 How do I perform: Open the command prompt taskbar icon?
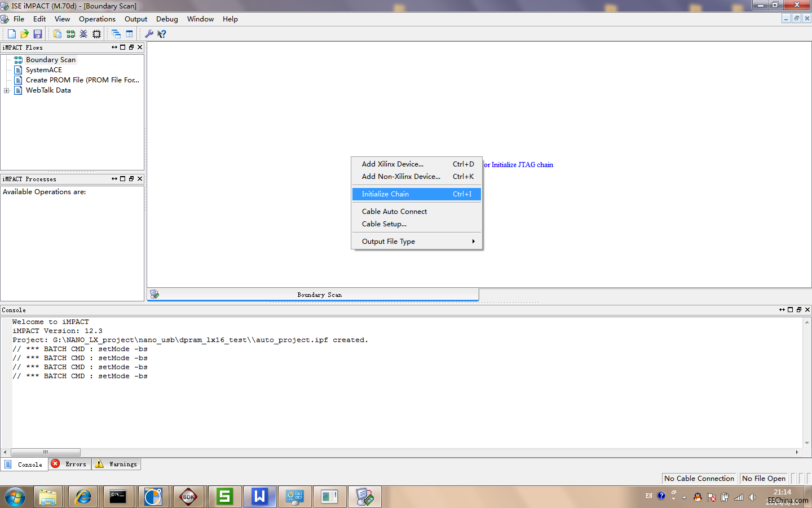118,497
